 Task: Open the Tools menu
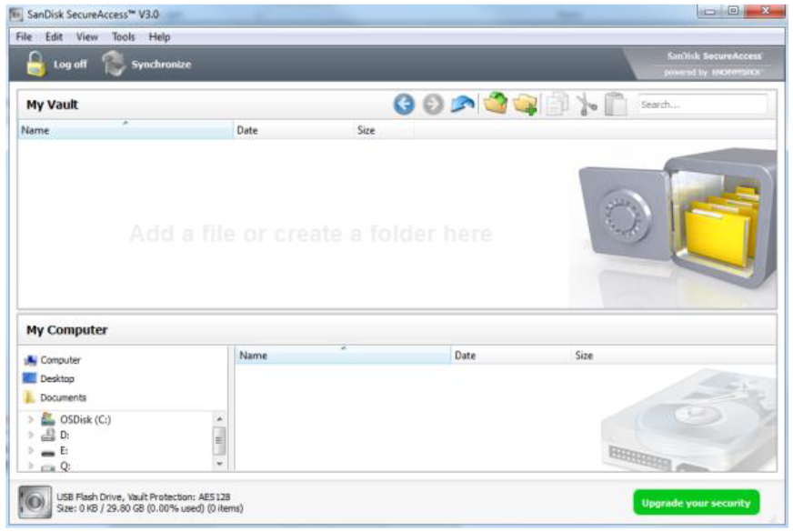[124, 37]
